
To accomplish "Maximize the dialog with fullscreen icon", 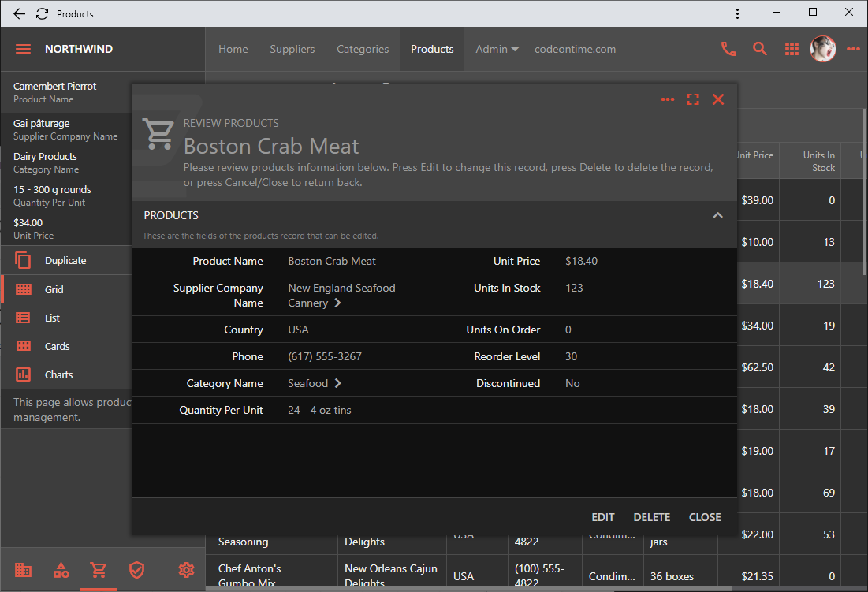I will tap(693, 99).
